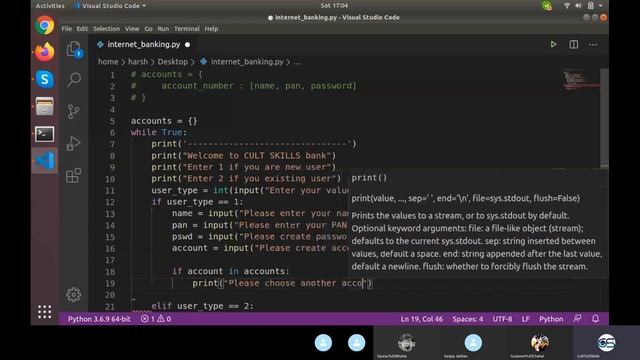640x360 pixels.
Task: Run the Python file with the play button
Action: pyautogui.click(x=553, y=44)
